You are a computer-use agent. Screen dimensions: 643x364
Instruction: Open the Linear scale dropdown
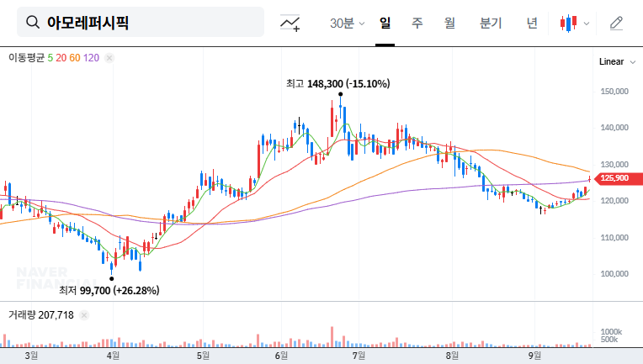tap(617, 62)
